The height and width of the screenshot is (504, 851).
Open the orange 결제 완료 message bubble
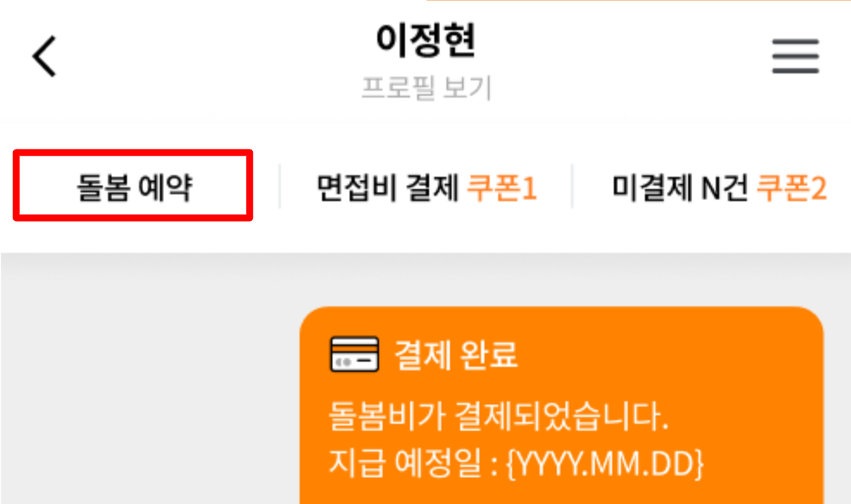coord(562,406)
